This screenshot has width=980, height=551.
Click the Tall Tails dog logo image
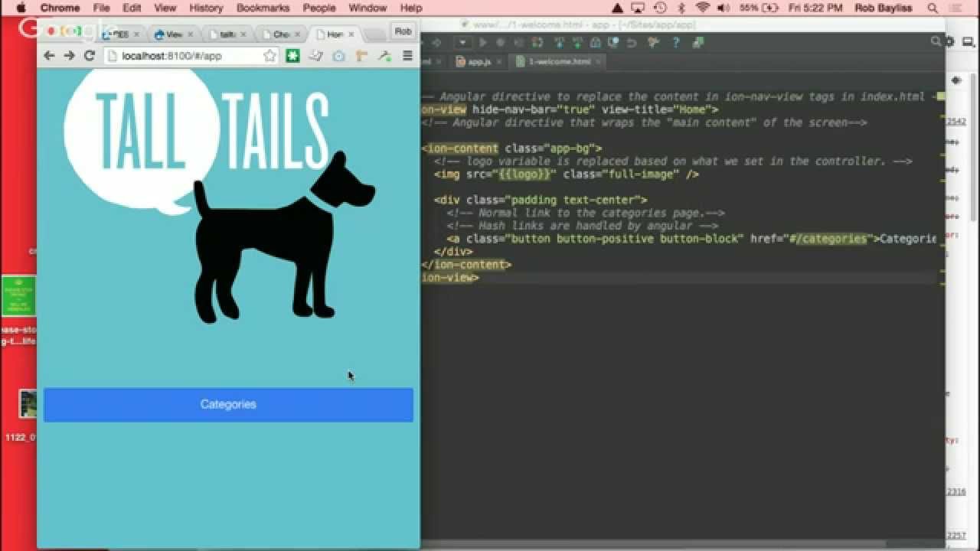coord(220,195)
